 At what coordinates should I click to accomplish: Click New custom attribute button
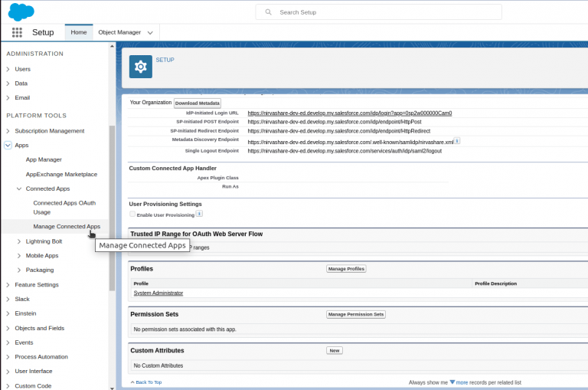pos(335,351)
